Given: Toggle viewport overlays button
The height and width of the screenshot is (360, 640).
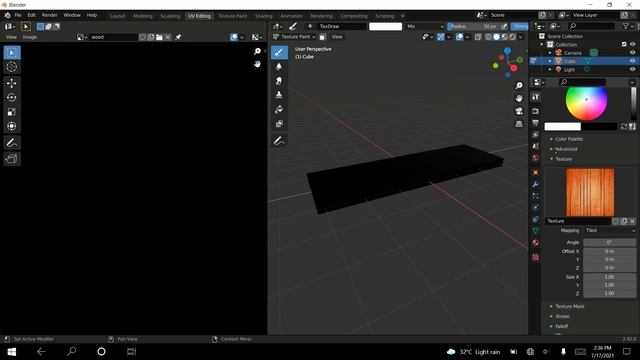Looking at the screenshot, I should (x=460, y=37).
